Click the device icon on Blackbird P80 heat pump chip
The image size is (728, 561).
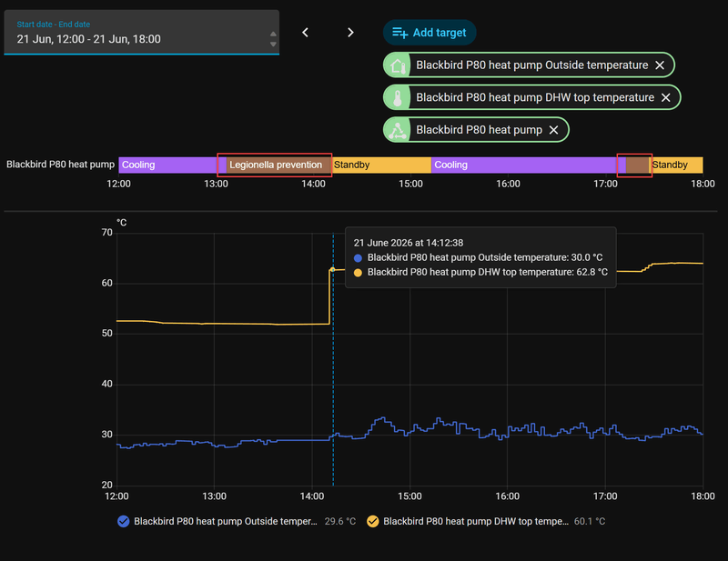[x=398, y=130]
